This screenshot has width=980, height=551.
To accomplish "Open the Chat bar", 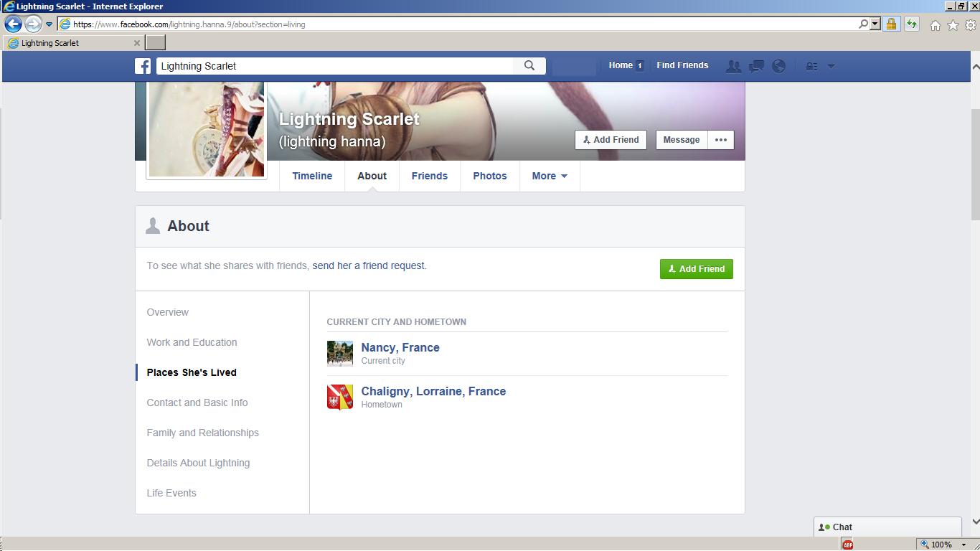I will pyautogui.click(x=887, y=527).
